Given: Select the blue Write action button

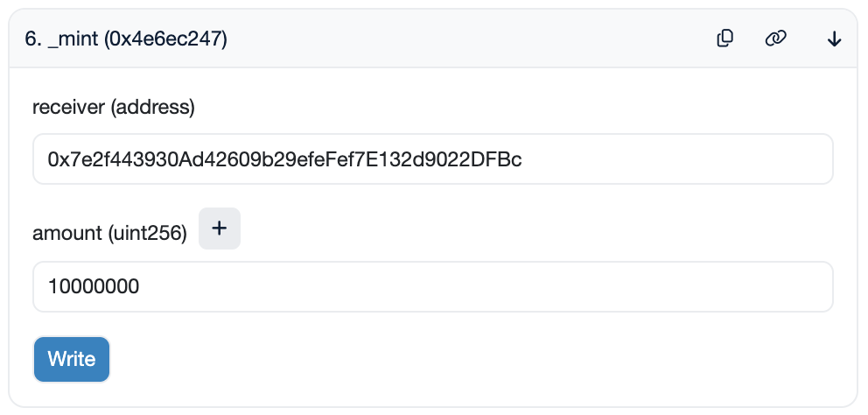Looking at the screenshot, I should tap(72, 359).
